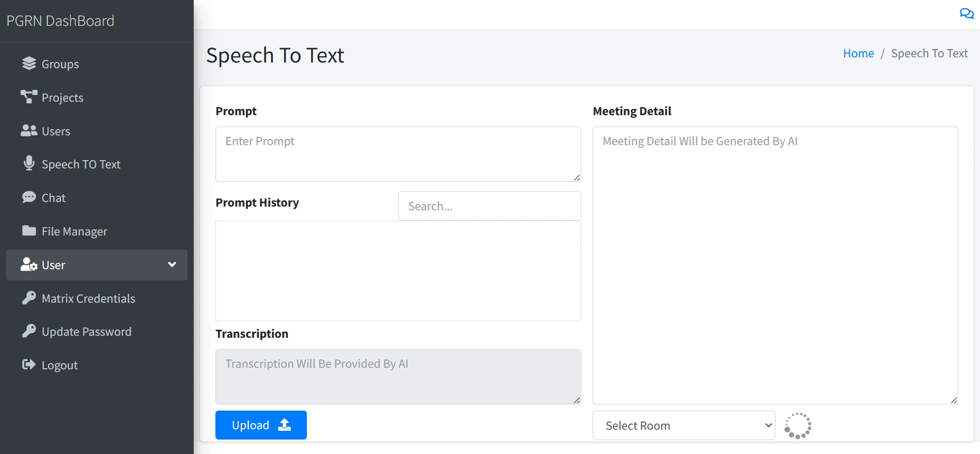Click the Prompt History search field
The width and height of the screenshot is (980, 454).
489,206
